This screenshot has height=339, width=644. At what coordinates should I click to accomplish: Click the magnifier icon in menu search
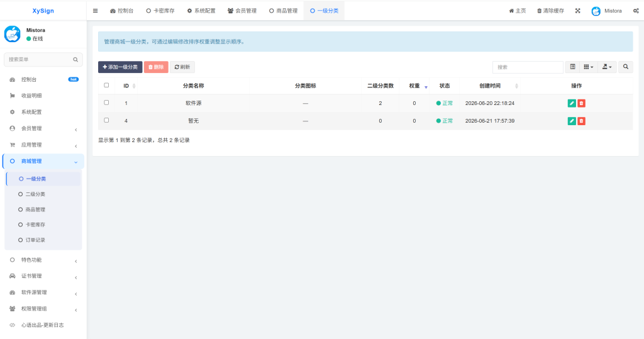pyautogui.click(x=75, y=60)
